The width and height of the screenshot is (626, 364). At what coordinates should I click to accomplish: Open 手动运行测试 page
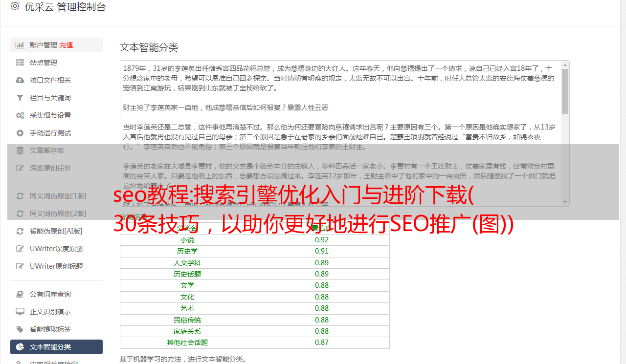pos(56,133)
